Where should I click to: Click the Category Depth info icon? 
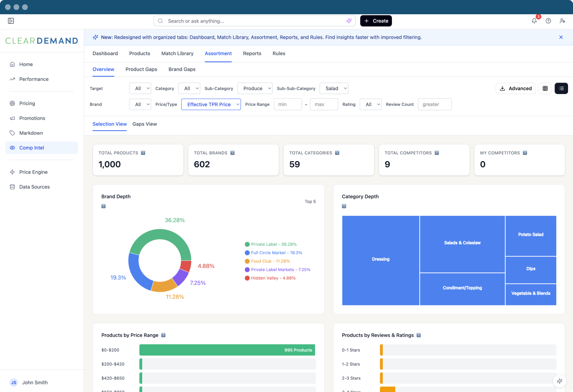pos(344,206)
